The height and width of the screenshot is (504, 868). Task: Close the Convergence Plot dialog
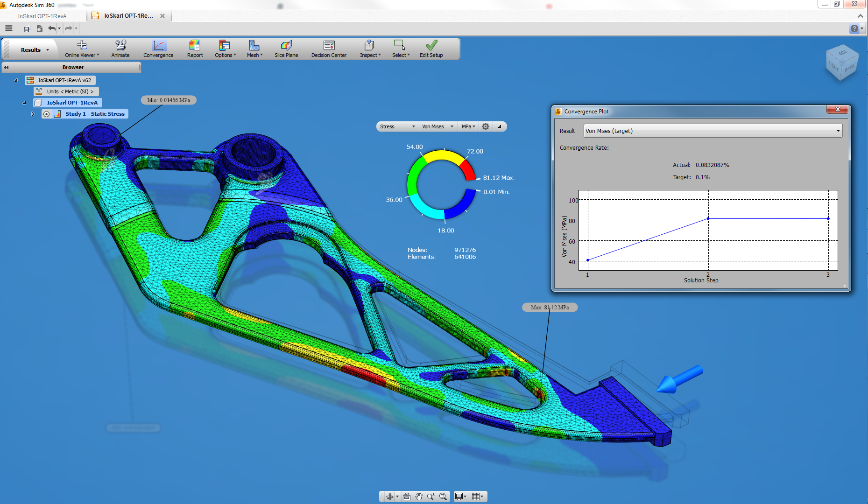[x=838, y=109]
